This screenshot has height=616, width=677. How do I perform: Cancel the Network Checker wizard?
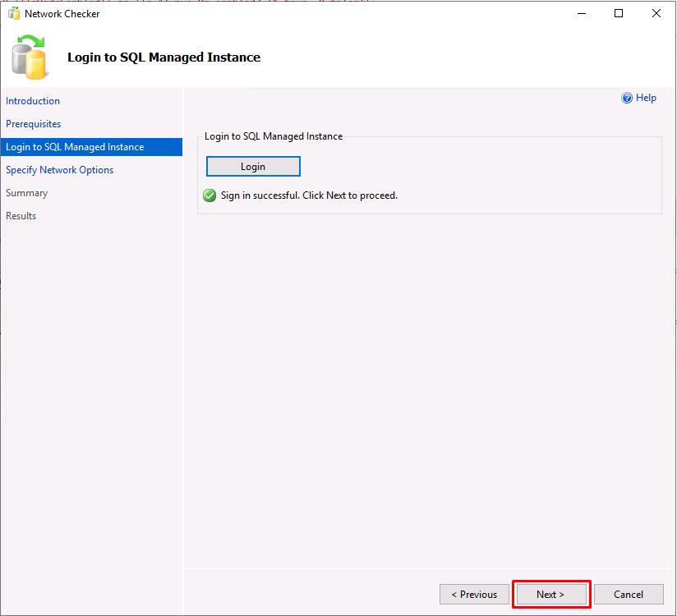629,595
